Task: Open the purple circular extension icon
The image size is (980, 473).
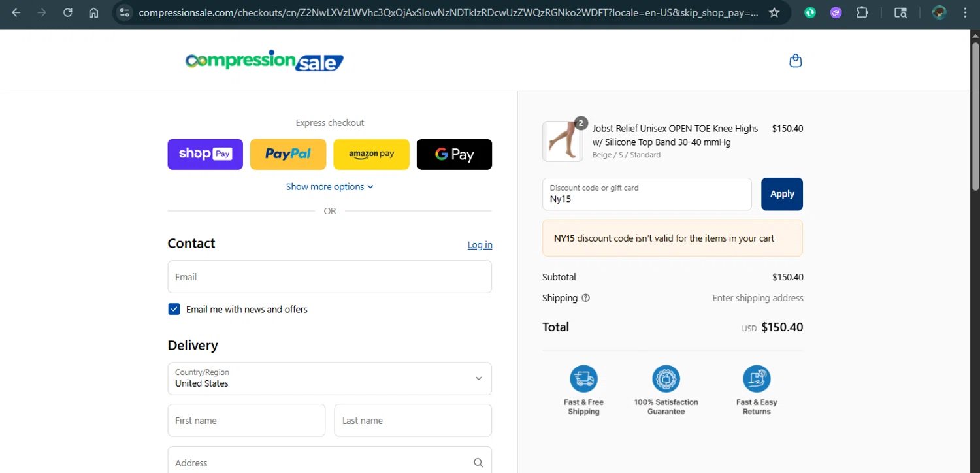Action: pos(836,12)
